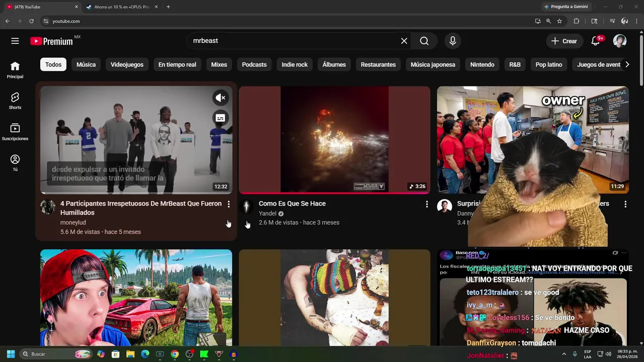Click the red video preview progress bar
Image resolution: width=644 pixels, height=362 pixels.
[x=335, y=193]
